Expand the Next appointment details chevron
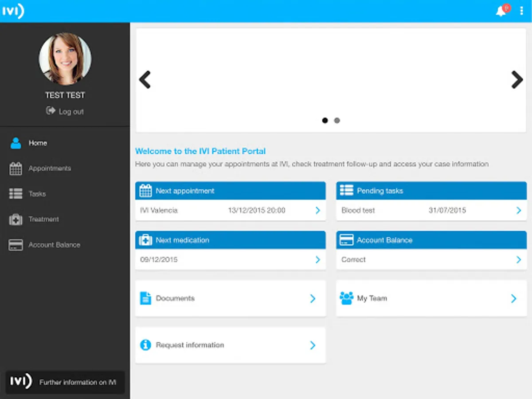Viewport: 532px width, 399px height. (x=317, y=210)
